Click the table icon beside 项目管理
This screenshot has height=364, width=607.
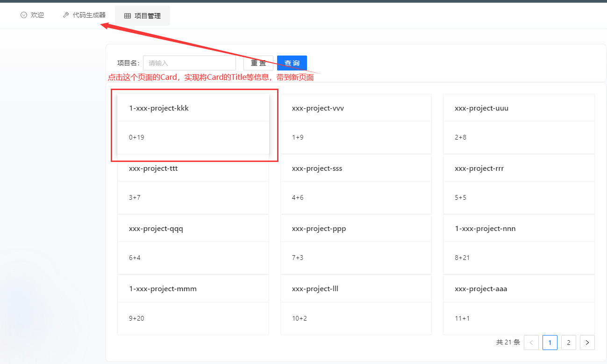[128, 16]
